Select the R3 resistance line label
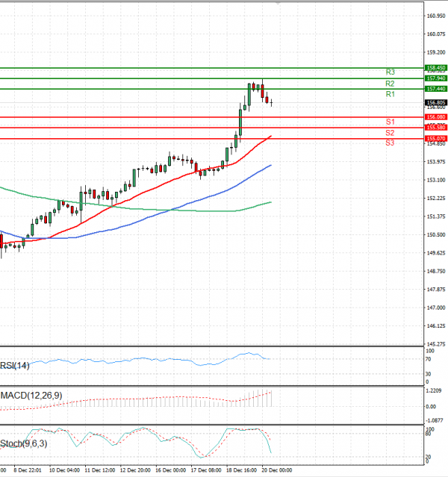The height and width of the screenshot is (477, 448). point(391,72)
